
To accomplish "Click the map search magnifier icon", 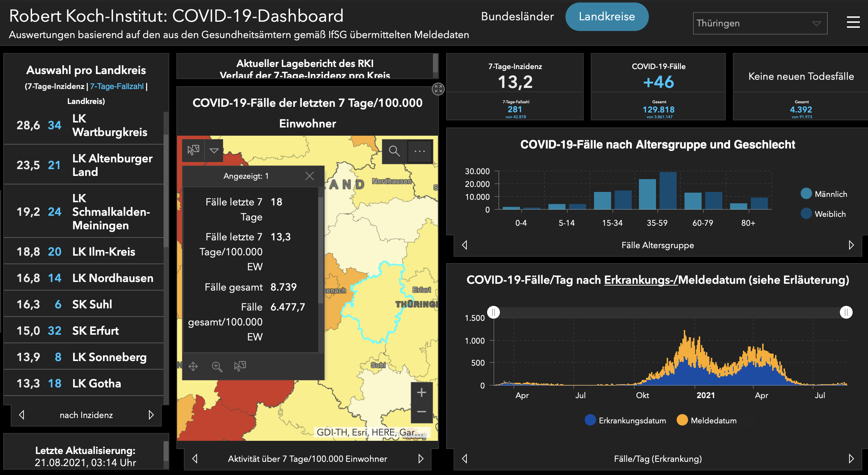I will coord(394,151).
